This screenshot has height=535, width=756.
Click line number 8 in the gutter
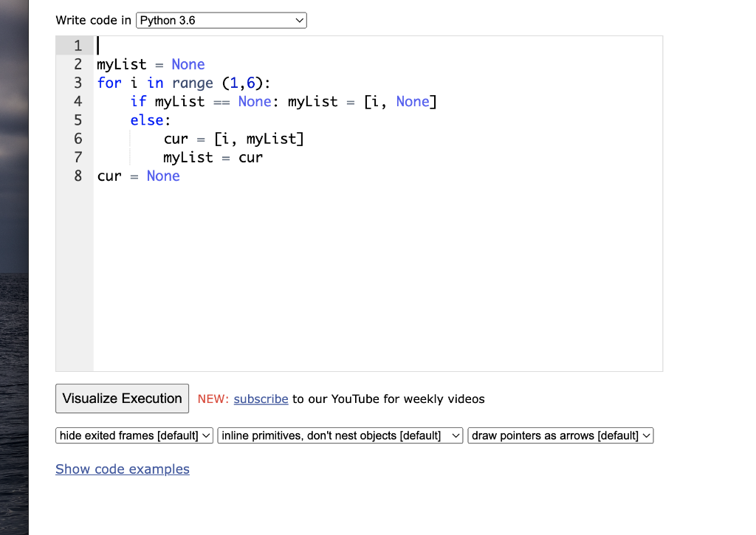coord(76,176)
